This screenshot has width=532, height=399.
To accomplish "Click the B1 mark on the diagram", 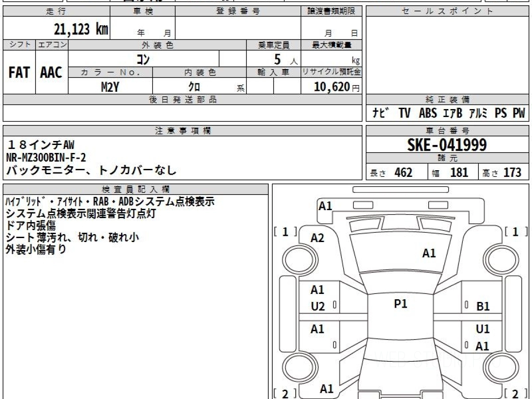I will (x=483, y=306).
